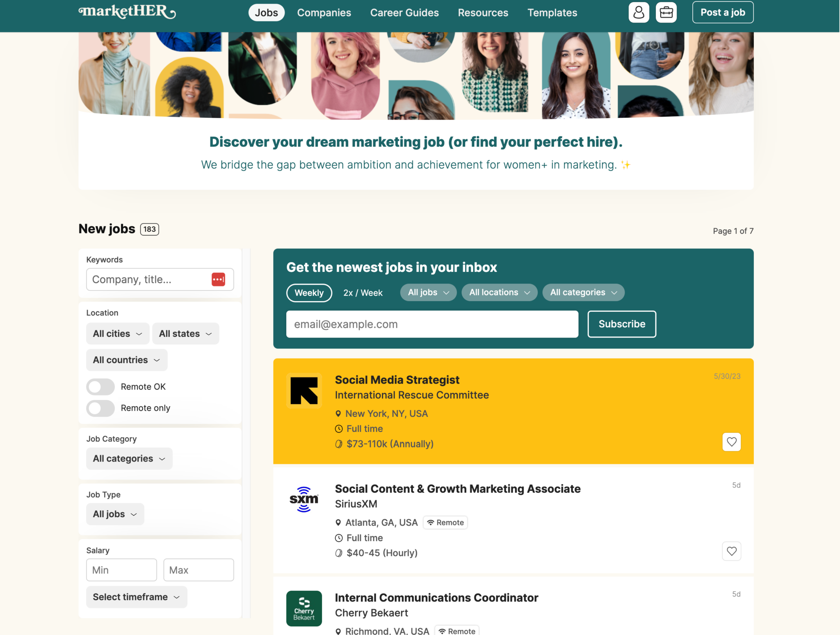The width and height of the screenshot is (840, 635).
Task: Click Page 1 of 7 indicator
Action: [x=733, y=231]
